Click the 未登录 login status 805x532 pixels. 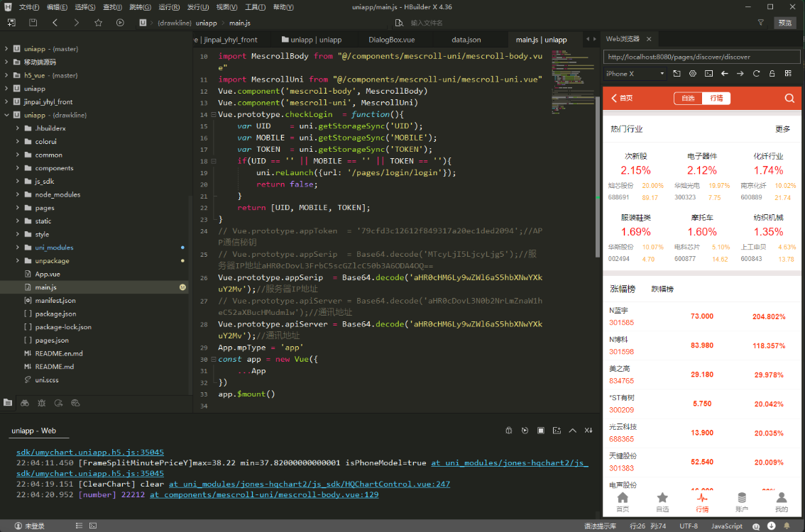tap(29, 526)
